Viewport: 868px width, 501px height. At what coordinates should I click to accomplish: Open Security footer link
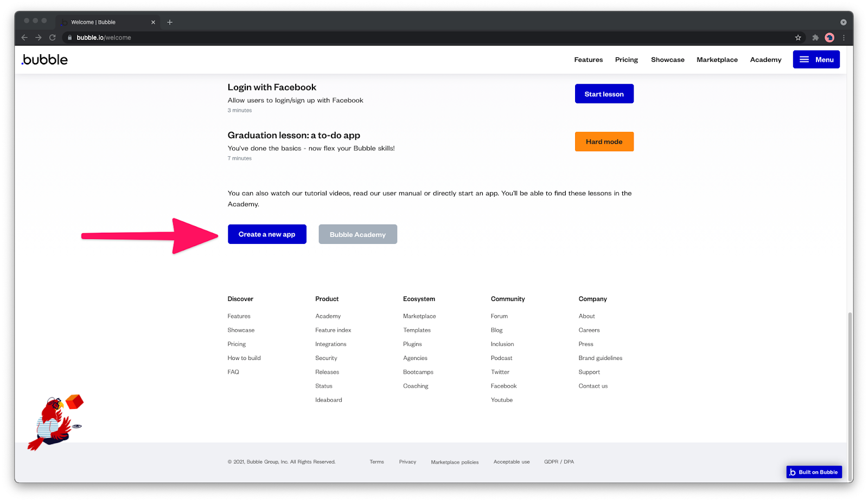(326, 358)
